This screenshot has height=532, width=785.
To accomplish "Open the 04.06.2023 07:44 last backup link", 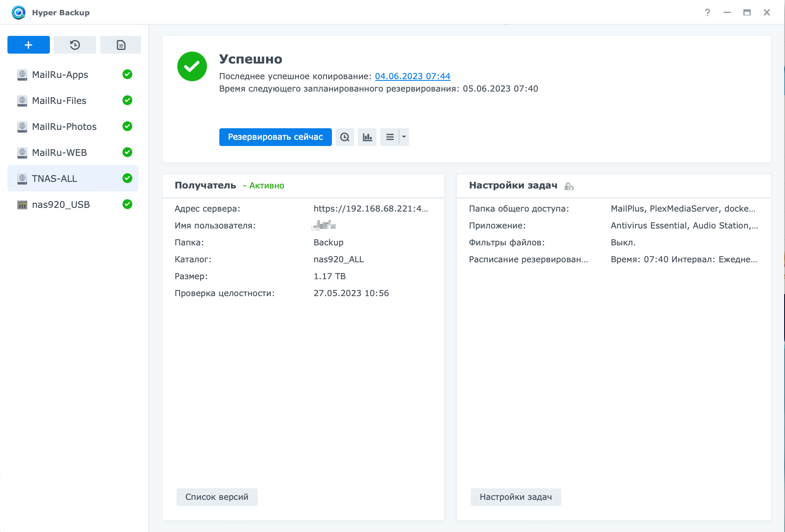I will point(412,76).
